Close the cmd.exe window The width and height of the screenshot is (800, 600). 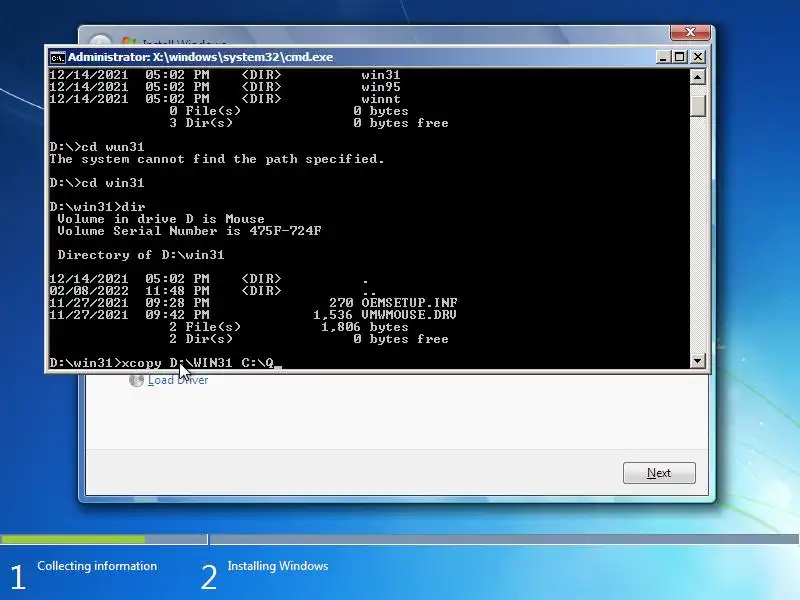[697, 57]
